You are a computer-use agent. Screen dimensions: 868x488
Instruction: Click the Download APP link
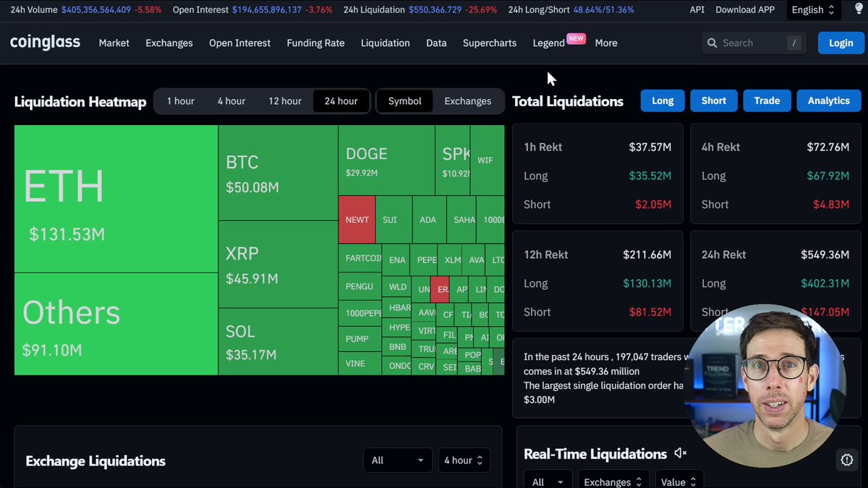[x=745, y=10]
